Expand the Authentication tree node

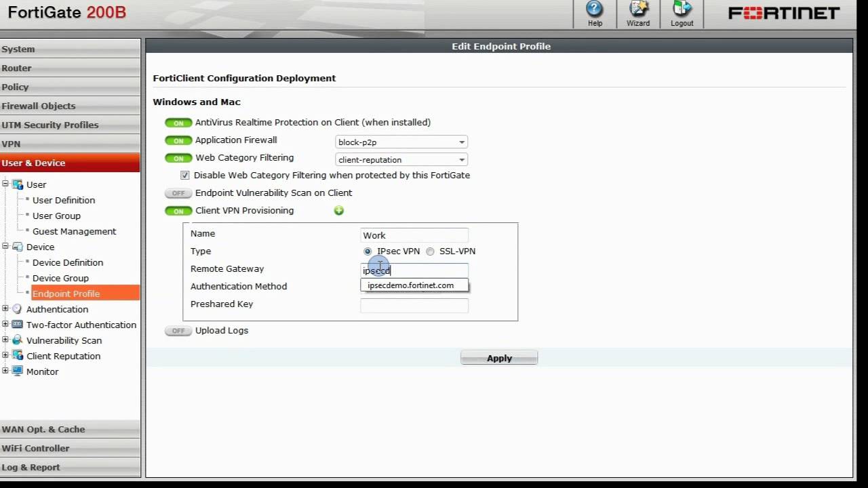point(5,308)
